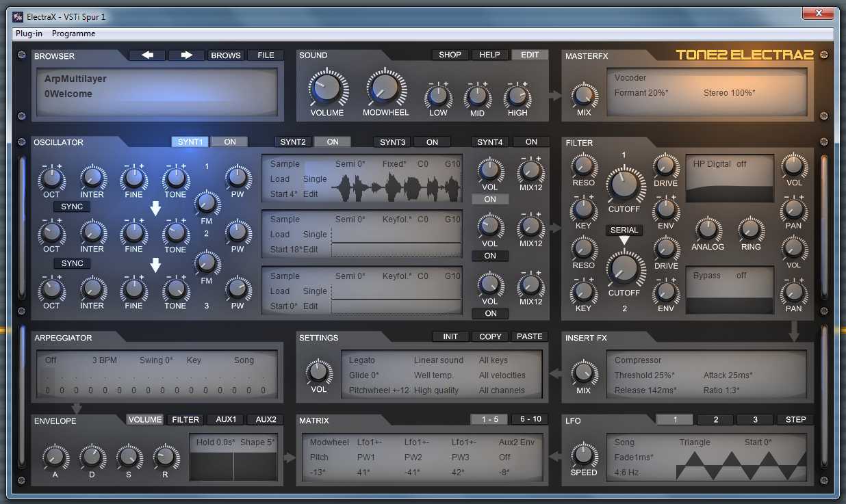Click the INIT settings button
The width and height of the screenshot is (846, 504).
tap(450, 336)
